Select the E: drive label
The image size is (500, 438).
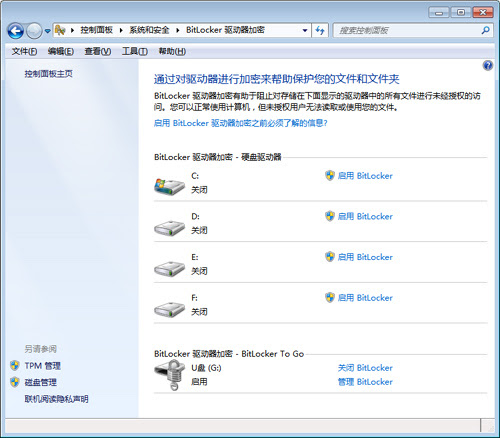point(195,257)
